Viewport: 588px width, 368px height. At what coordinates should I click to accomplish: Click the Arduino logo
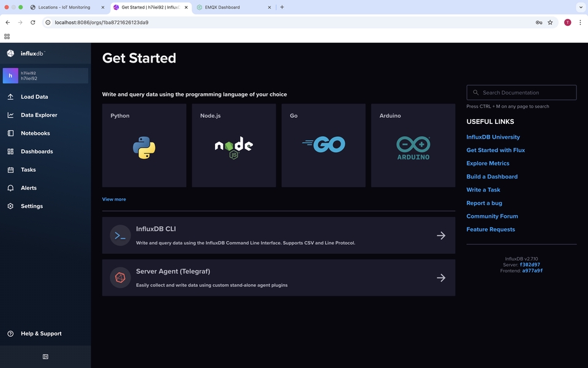pyautogui.click(x=413, y=148)
